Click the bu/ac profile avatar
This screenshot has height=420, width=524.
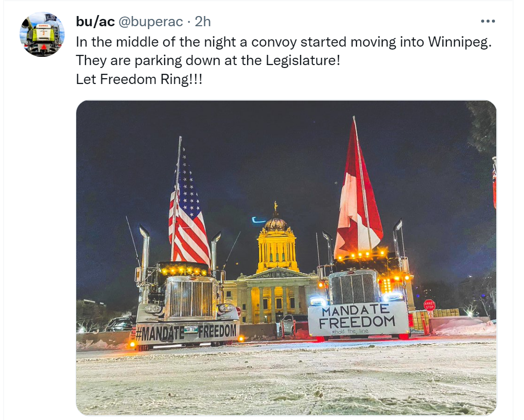[42, 34]
